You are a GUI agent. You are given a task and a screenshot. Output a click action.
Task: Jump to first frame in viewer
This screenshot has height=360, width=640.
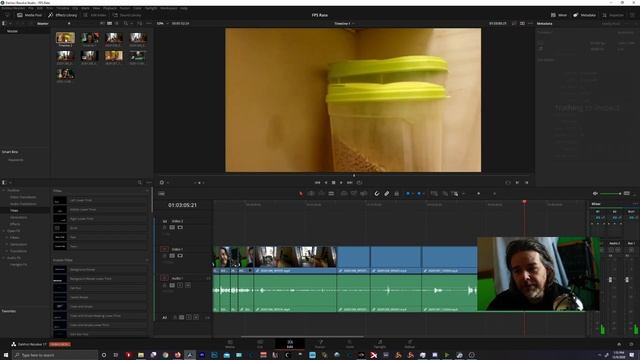(318, 182)
